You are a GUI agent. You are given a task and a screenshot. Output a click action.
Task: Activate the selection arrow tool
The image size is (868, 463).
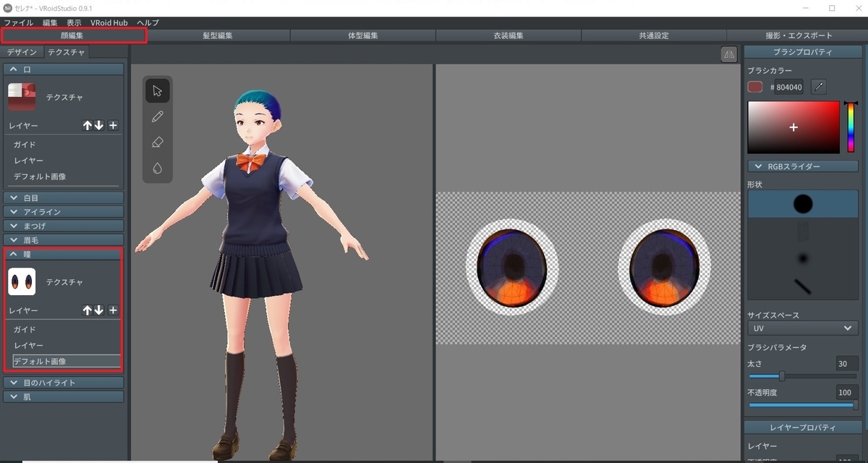coord(157,90)
